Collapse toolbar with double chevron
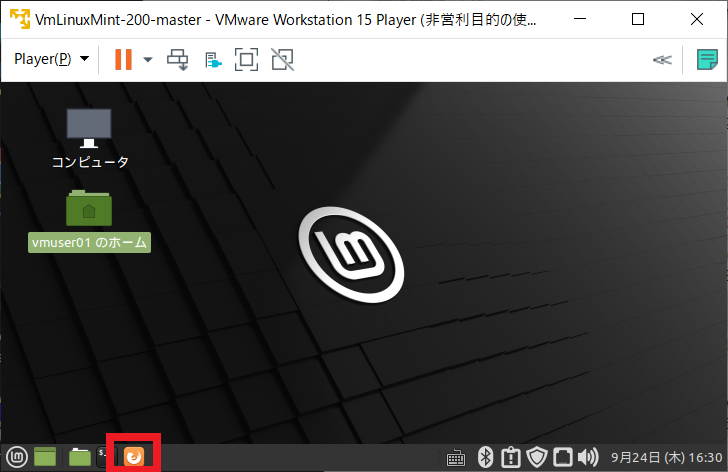Image resolution: width=728 pixels, height=472 pixels. [662, 60]
